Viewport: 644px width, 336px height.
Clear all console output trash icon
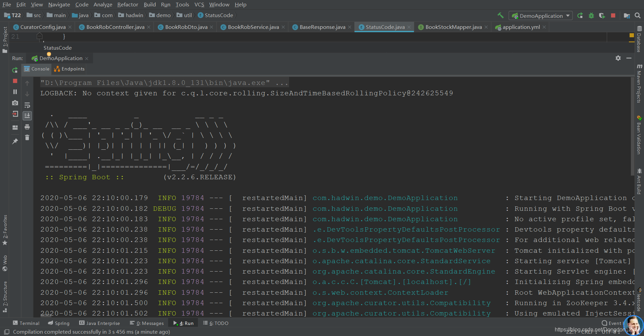point(27,138)
